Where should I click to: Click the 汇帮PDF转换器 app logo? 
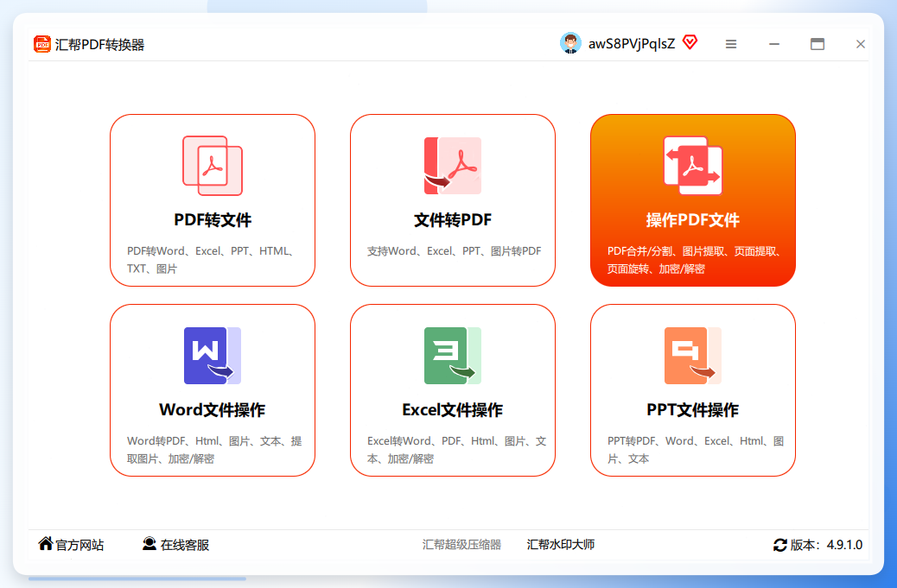pos(42,44)
